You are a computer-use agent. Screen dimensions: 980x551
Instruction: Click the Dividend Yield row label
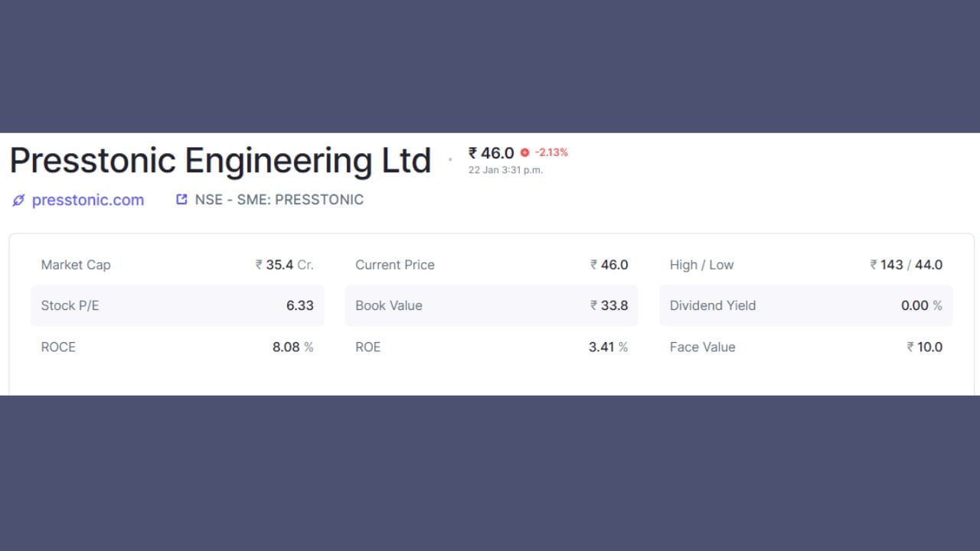[712, 305]
